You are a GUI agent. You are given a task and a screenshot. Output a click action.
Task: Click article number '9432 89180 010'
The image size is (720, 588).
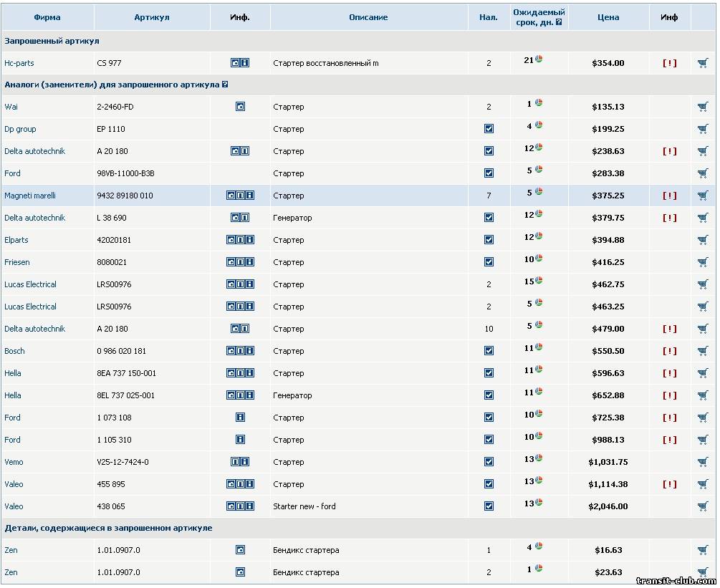click(x=125, y=196)
